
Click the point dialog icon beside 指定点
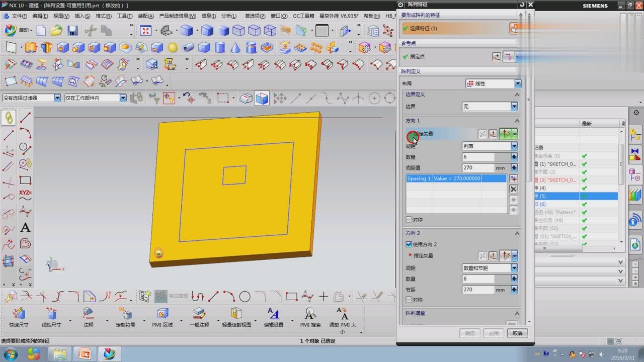pos(497,57)
